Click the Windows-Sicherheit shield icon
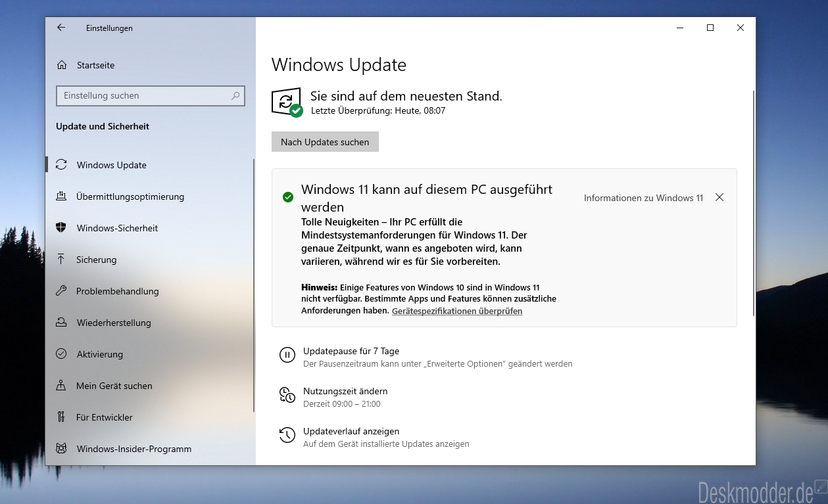Screen dimensions: 828x504 (x=61, y=228)
